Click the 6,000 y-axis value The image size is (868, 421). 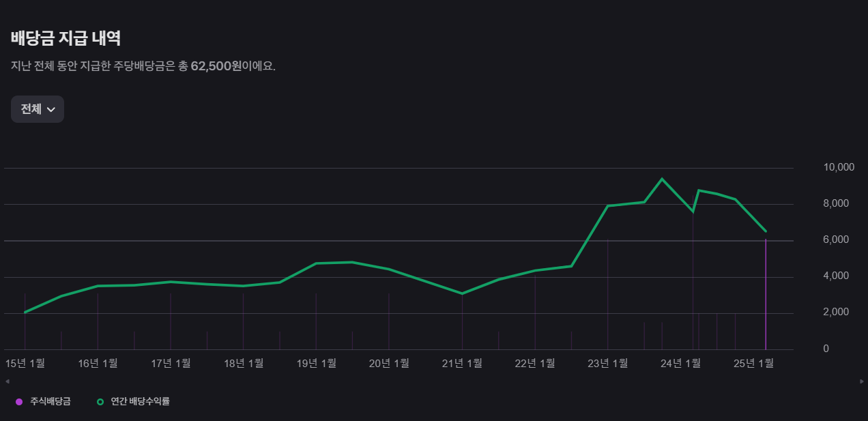pos(836,239)
